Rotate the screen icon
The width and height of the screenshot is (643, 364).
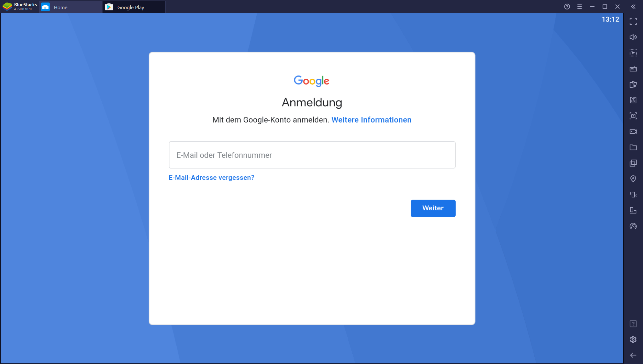(x=633, y=210)
